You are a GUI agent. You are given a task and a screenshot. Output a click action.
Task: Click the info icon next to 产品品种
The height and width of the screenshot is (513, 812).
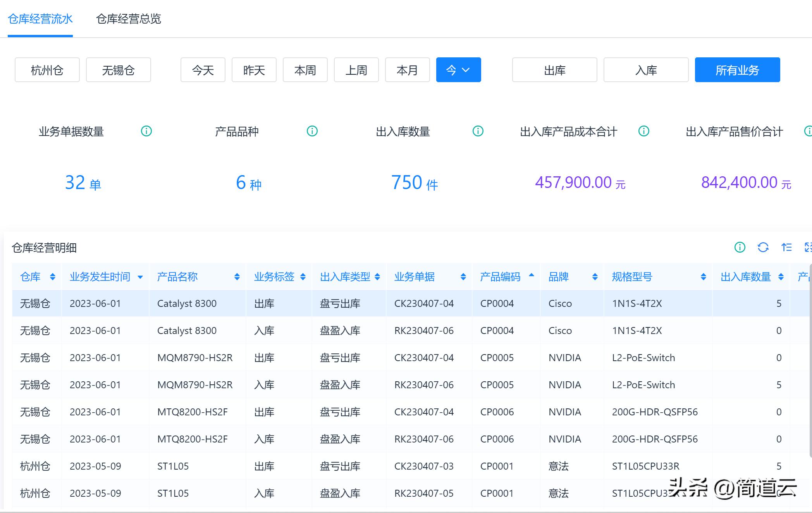tap(312, 131)
